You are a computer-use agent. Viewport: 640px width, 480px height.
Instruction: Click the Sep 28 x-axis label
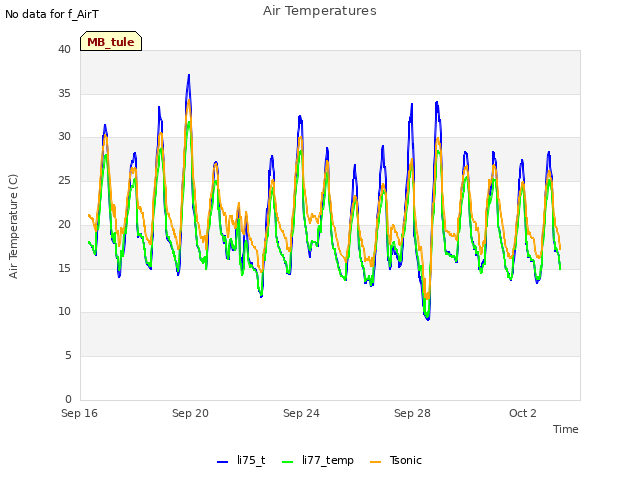412,413
